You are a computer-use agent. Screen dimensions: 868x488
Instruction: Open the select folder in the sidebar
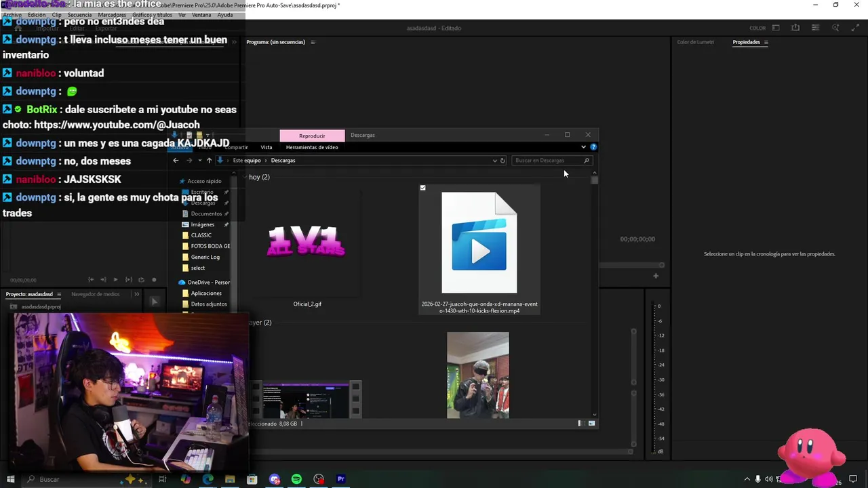point(197,268)
